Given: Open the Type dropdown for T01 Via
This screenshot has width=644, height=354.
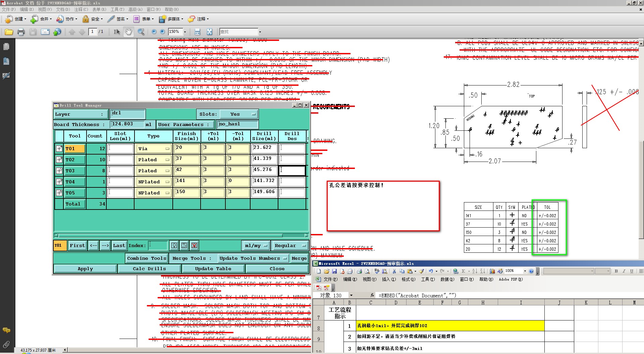Looking at the screenshot, I should 154,149.
